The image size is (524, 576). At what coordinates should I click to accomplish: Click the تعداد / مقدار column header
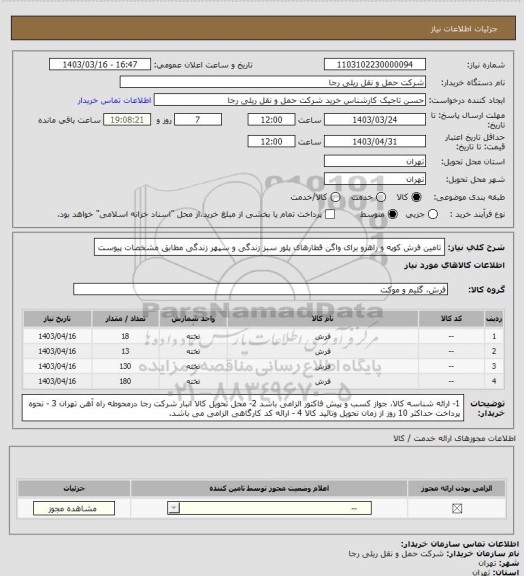[x=125, y=319]
